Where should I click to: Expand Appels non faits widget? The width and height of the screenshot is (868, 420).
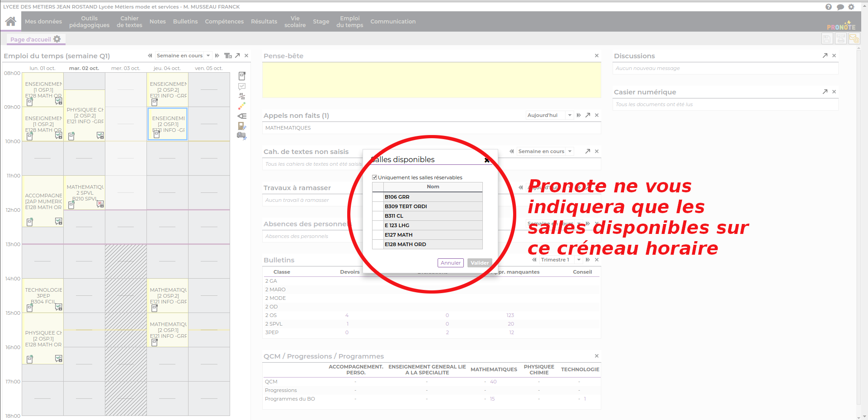click(x=588, y=115)
